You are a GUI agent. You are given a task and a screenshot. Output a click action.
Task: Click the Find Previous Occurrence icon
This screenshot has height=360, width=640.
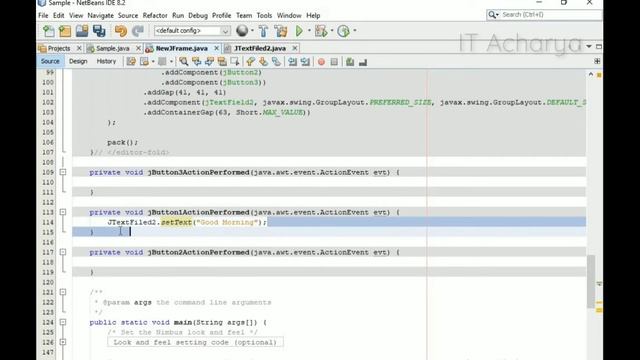(196, 62)
